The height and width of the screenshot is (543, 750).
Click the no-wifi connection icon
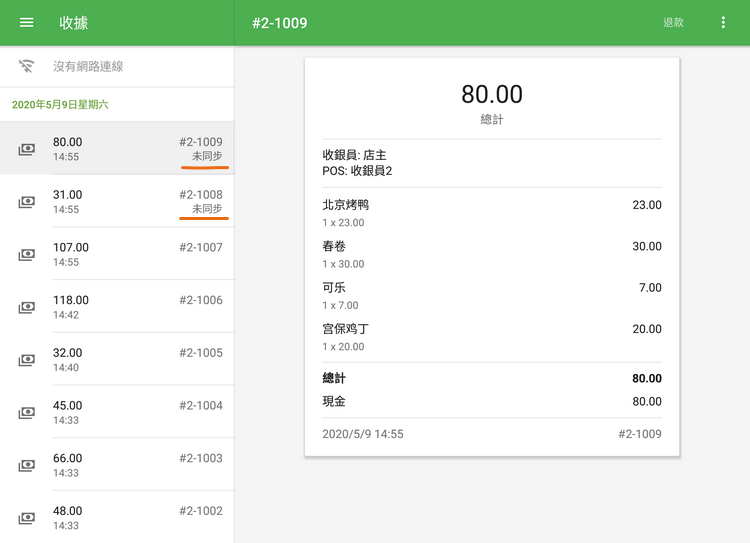point(26,66)
